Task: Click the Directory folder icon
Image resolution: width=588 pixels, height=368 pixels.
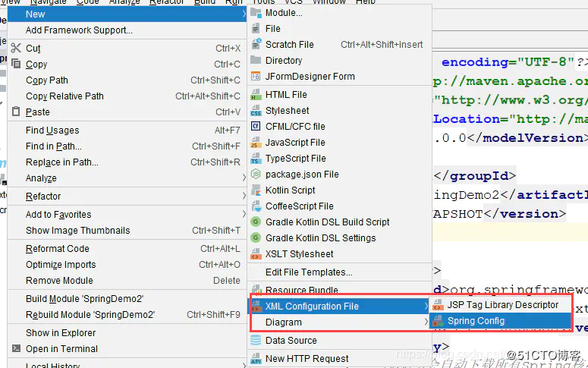Action: (256, 60)
